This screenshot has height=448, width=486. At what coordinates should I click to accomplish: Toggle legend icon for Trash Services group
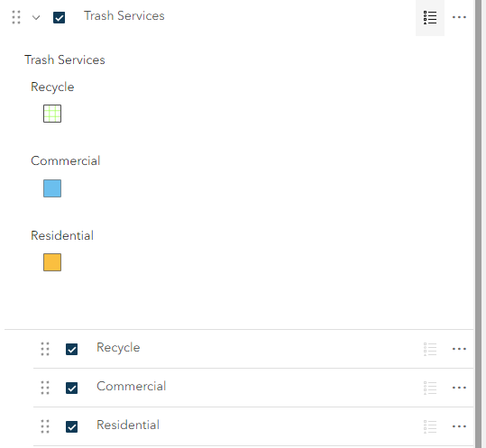click(x=430, y=17)
